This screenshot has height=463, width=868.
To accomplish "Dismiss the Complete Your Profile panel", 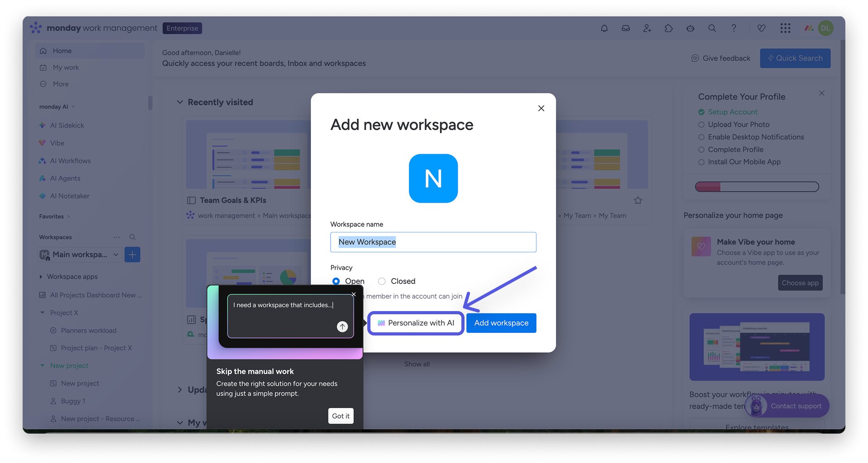I will (x=822, y=93).
